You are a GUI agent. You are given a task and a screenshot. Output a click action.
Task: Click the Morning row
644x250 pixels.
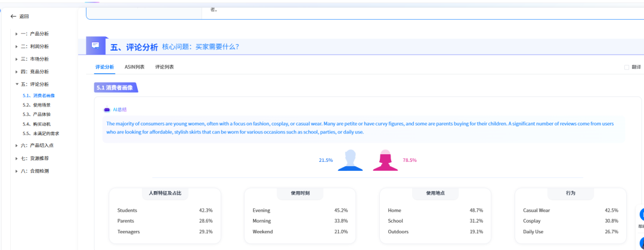click(300, 221)
